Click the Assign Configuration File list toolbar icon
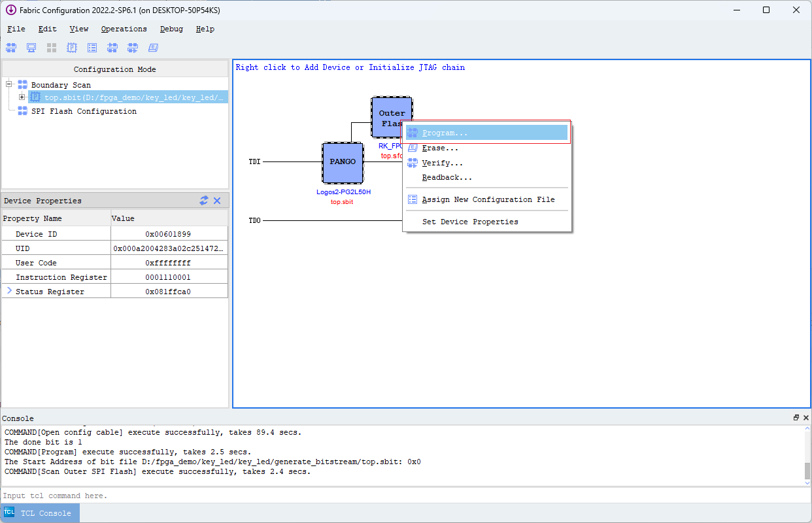This screenshot has width=812, height=523. pos(92,47)
